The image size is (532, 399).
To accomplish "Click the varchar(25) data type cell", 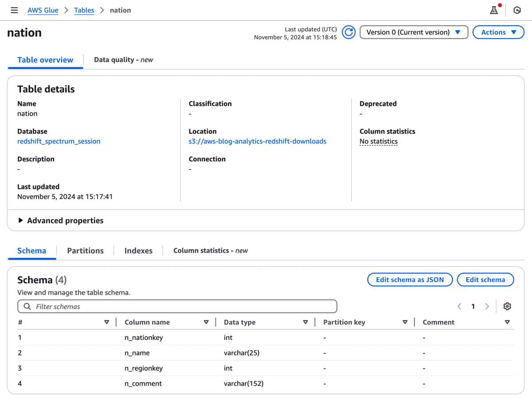I will [242, 353].
